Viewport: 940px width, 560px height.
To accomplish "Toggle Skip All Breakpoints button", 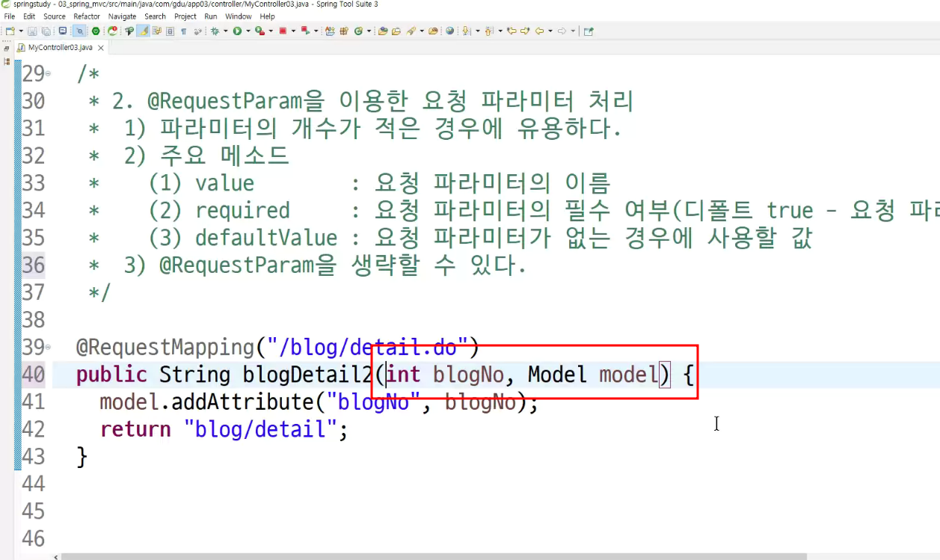I will [80, 31].
